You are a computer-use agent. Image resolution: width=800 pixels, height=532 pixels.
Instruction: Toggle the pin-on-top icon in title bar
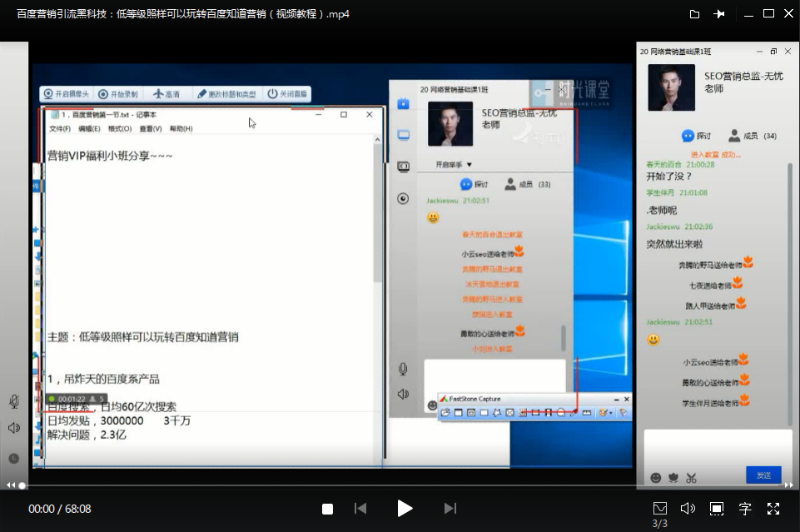[719, 14]
